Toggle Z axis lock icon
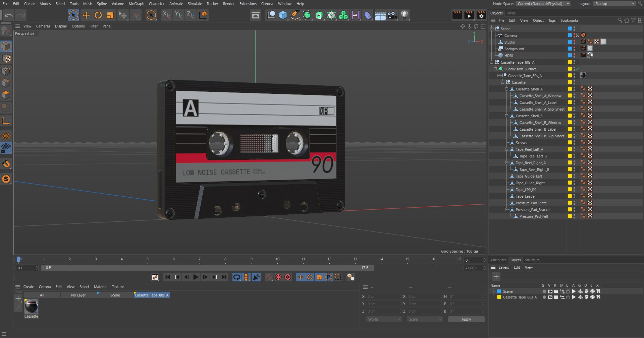 point(191,15)
